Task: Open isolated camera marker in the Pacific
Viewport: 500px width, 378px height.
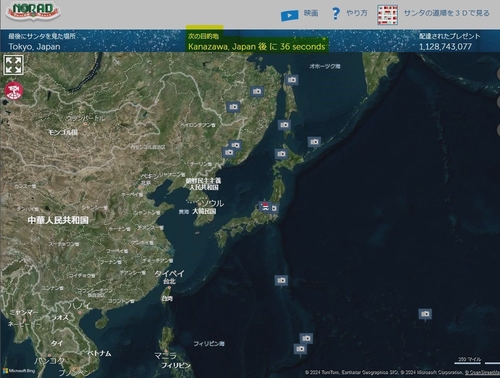Action: 425,314
